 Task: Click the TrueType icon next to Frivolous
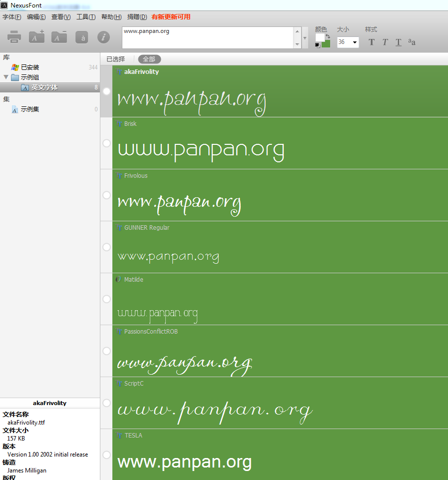click(x=119, y=176)
